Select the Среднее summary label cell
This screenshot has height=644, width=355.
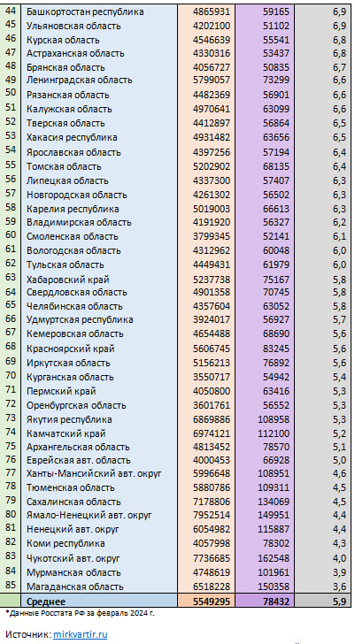99,602
